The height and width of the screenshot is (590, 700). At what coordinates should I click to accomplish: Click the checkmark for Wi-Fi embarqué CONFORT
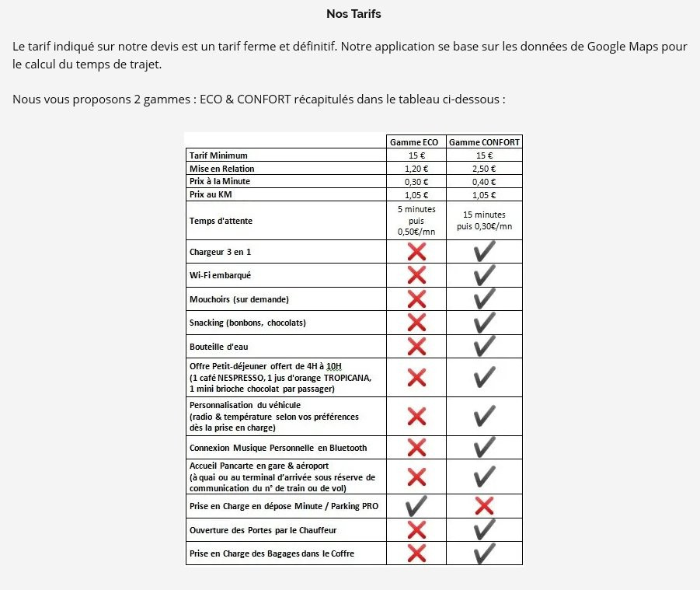pyautogui.click(x=485, y=275)
